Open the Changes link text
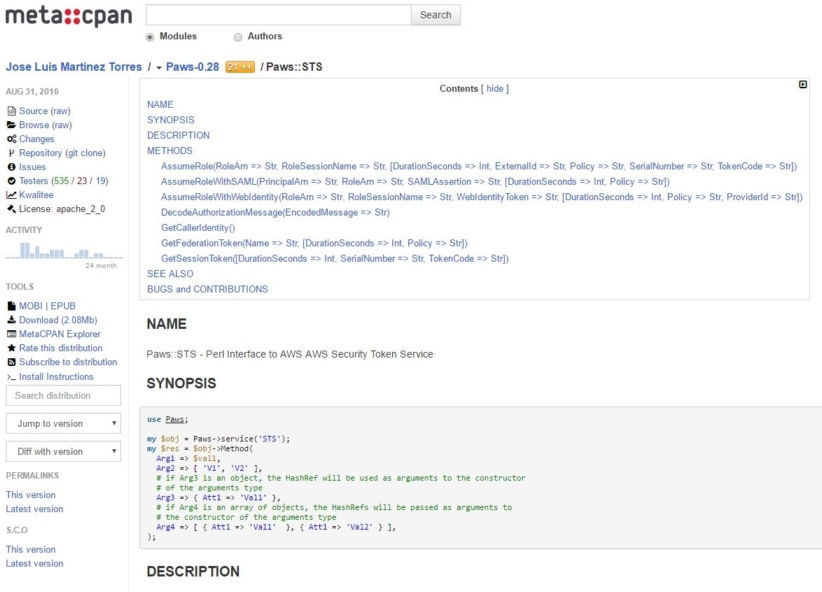Screen dimensions: 822x592 pyautogui.click(x=37, y=139)
